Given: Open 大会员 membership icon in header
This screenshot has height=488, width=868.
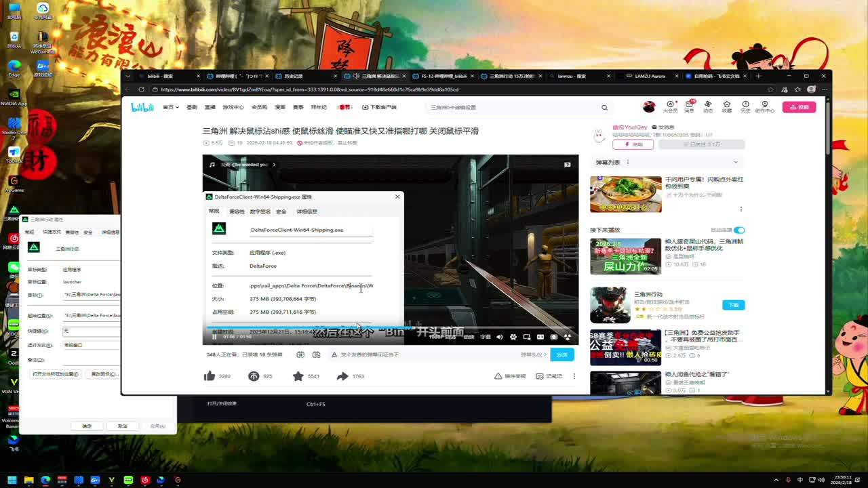Looking at the screenshot, I should 670,106.
